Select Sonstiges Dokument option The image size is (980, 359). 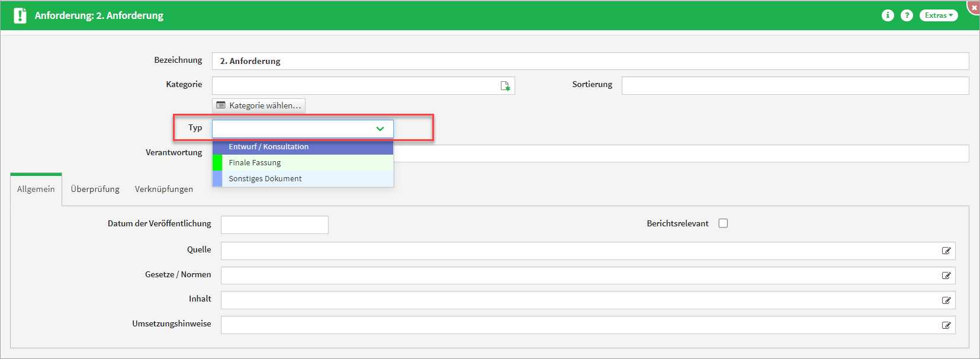tap(303, 178)
